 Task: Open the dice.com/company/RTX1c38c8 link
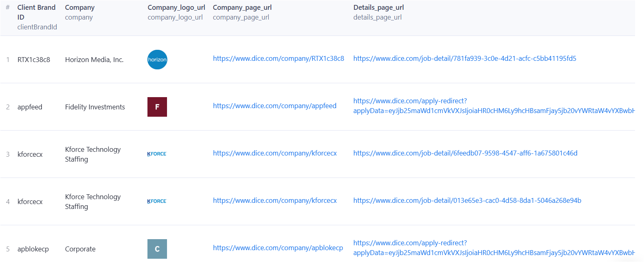point(279,58)
